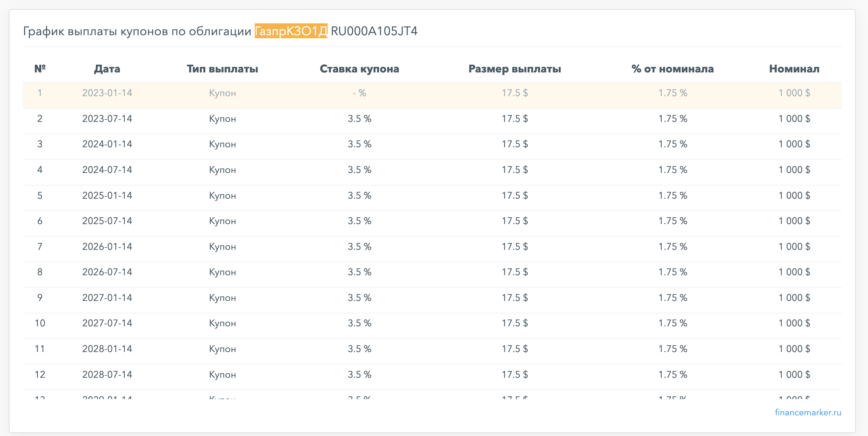Select the date 2028-07-14

[107, 374]
